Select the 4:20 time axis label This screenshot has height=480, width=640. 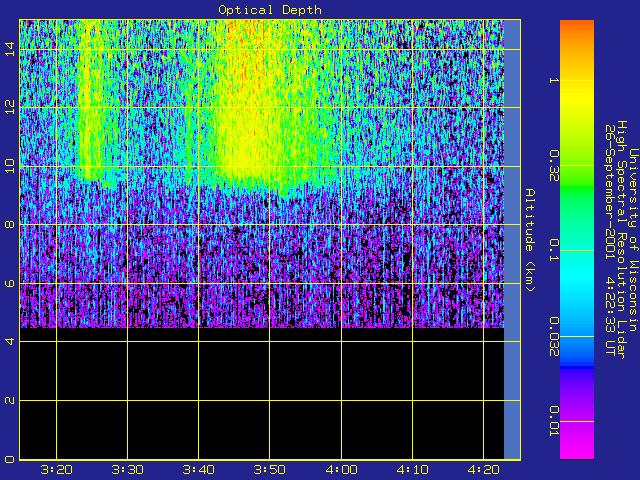(x=484, y=468)
